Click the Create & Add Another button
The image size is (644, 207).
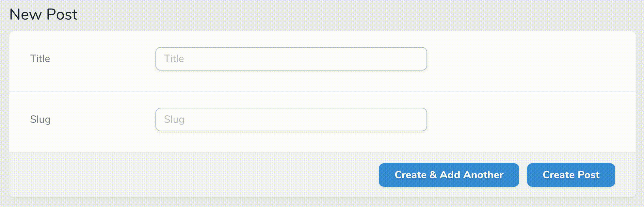tap(449, 175)
